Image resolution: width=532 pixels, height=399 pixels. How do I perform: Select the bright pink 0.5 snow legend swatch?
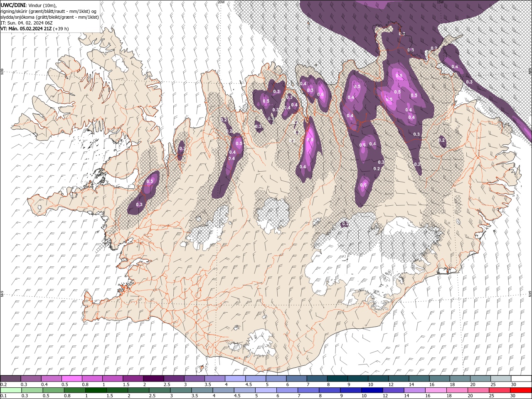(x=72, y=379)
